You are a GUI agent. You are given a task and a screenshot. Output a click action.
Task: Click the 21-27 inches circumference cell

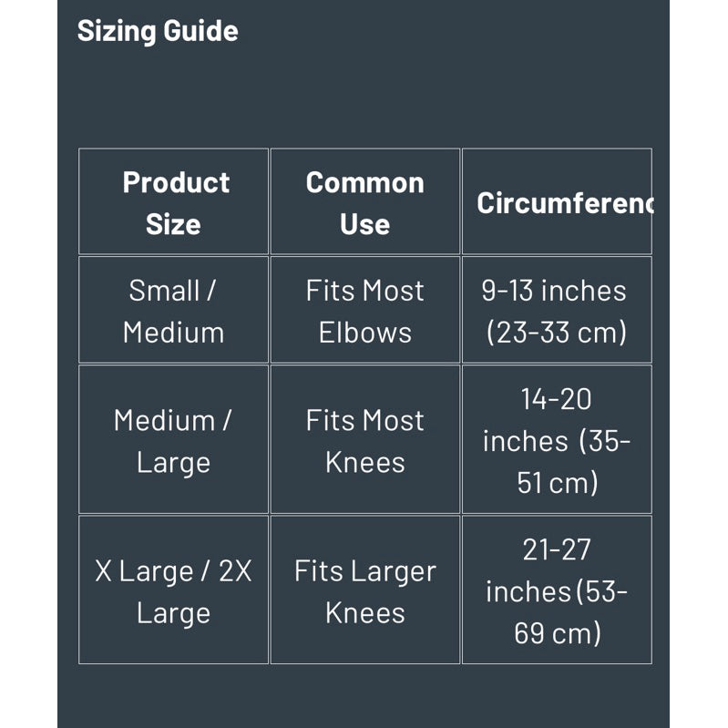[556, 591]
